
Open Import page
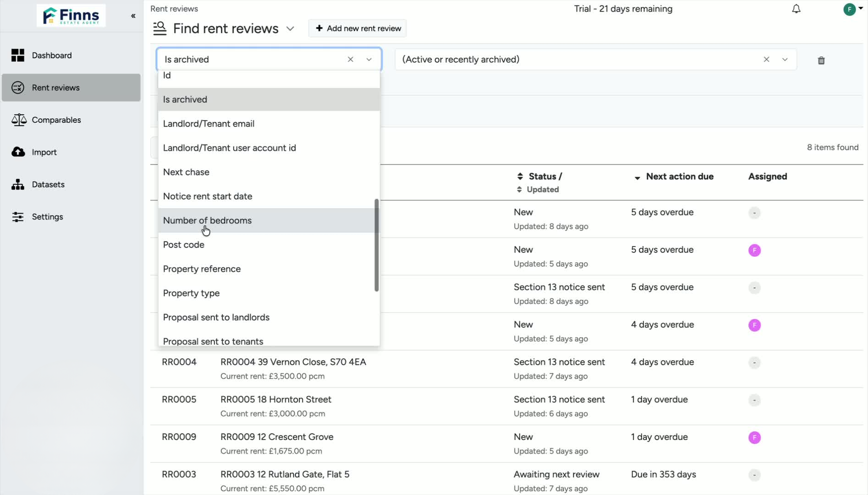71,152
